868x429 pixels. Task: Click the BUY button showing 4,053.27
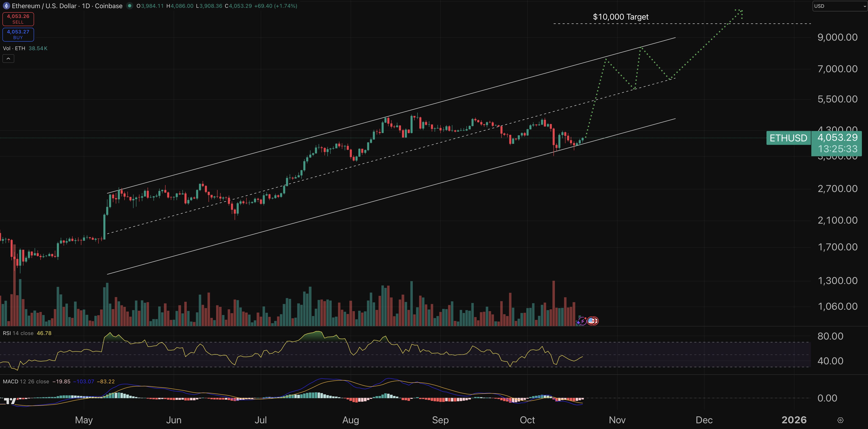tap(18, 34)
